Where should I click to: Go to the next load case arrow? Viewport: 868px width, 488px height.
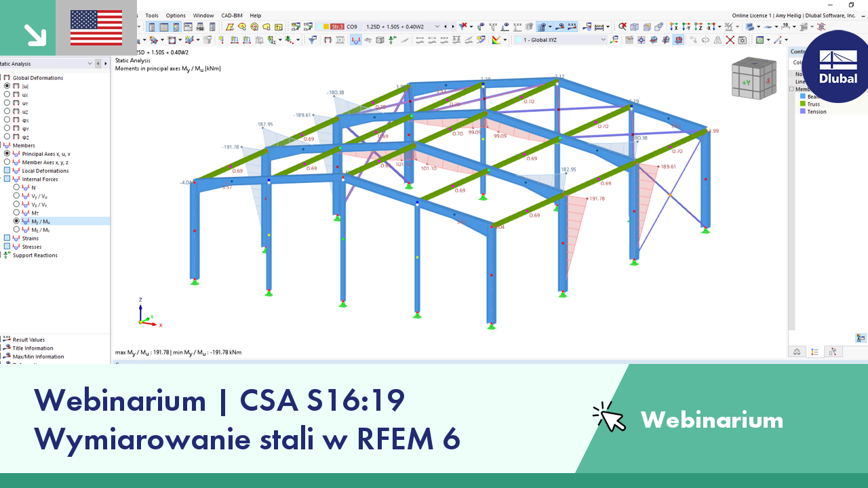point(453,26)
